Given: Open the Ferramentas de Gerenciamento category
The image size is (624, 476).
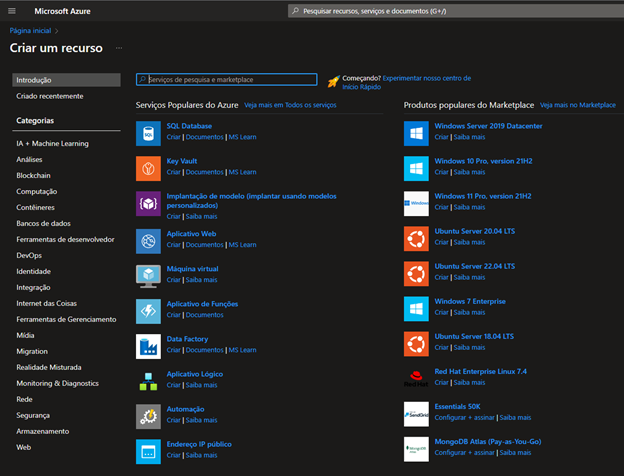Looking at the screenshot, I should click(x=66, y=319).
